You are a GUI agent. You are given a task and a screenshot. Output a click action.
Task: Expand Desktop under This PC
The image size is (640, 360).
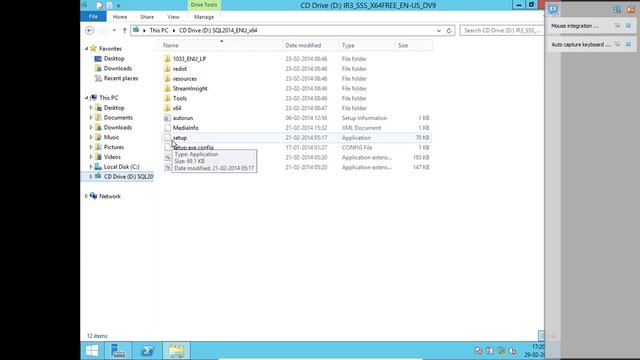[x=91, y=108]
